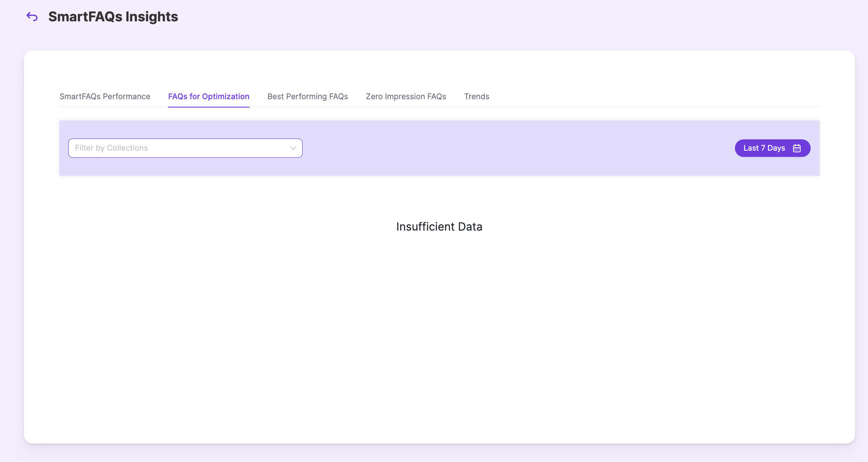The width and height of the screenshot is (868, 462).
Task: View the Trends tab
Action: click(476, 96)
